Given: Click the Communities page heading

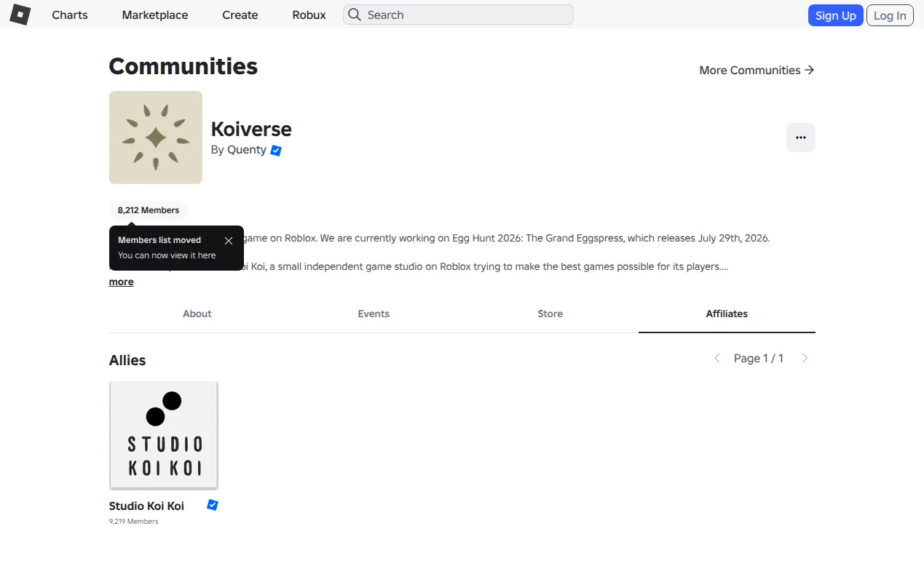Looking at the screenshot, I should point(183,66).
